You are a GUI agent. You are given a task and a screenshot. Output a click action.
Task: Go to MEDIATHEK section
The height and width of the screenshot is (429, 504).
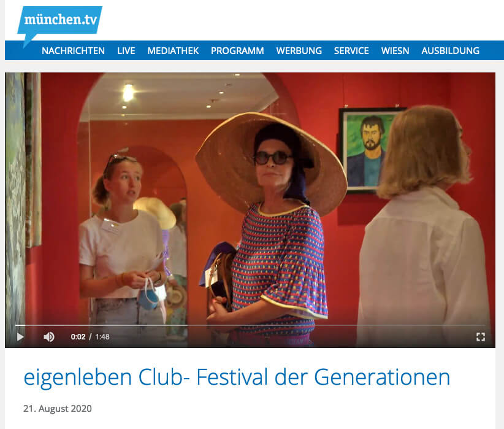(173, 50)
